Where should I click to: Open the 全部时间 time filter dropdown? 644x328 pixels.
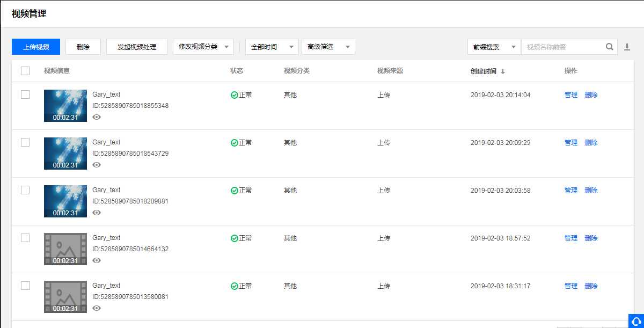point(272,47)
